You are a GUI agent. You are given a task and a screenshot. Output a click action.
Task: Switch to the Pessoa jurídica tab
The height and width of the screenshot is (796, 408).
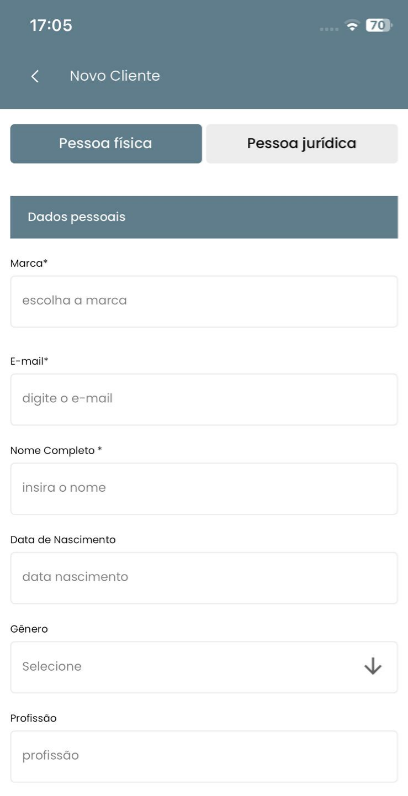point(302,144)
